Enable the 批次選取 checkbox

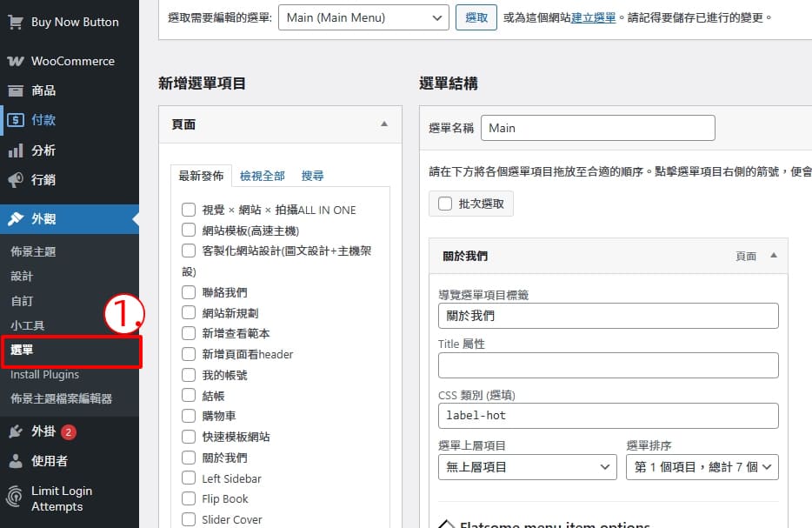(x=445, y=204)
